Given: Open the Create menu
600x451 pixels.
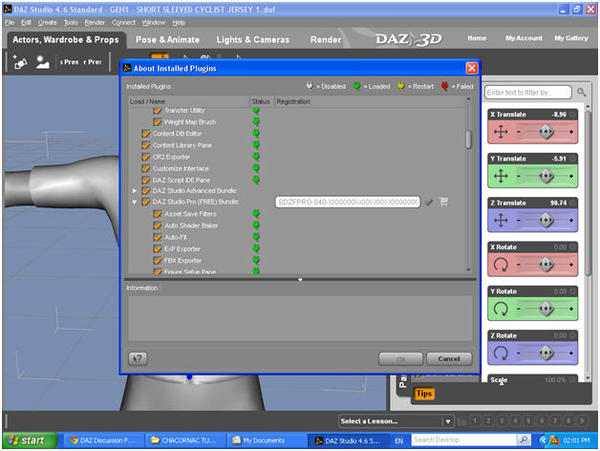Looking at the screenshot, I should coord(47,23).
